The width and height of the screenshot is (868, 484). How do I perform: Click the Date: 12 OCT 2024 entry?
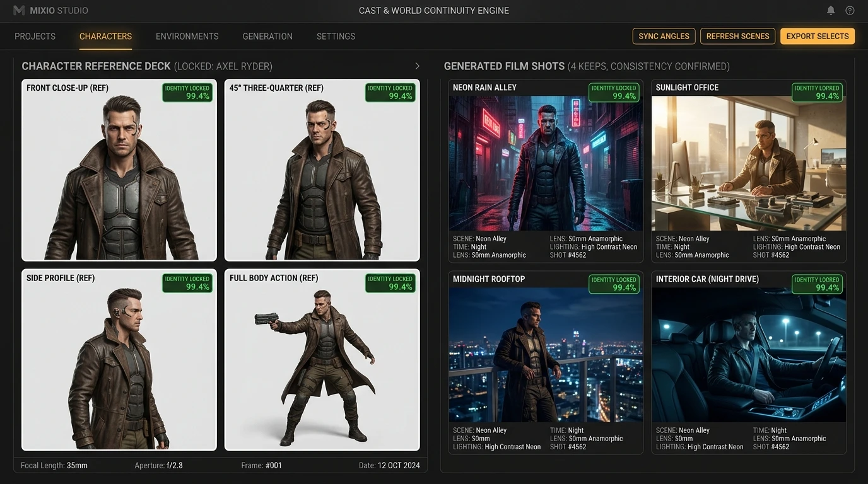[x=389, y=466]
